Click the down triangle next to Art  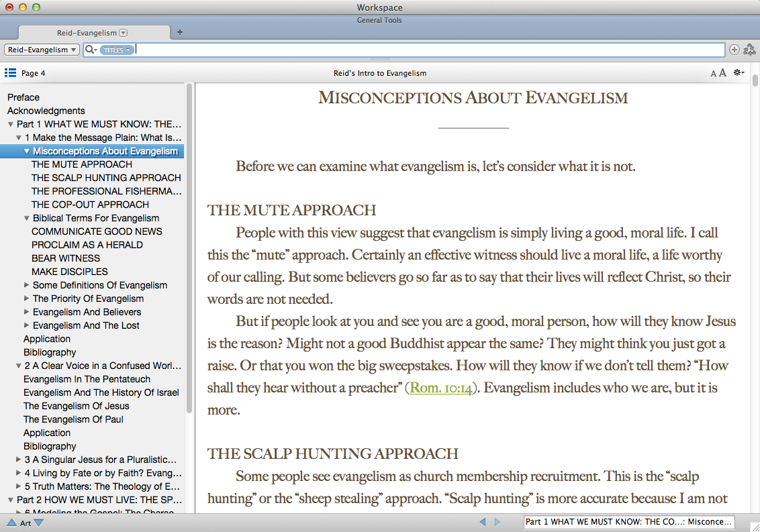coord(38,523)
